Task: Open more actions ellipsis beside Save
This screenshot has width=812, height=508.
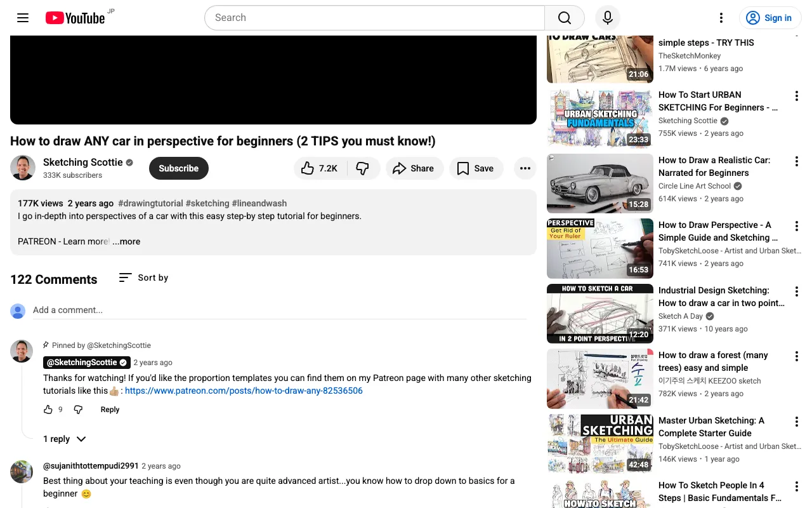Action: (525, 168)
